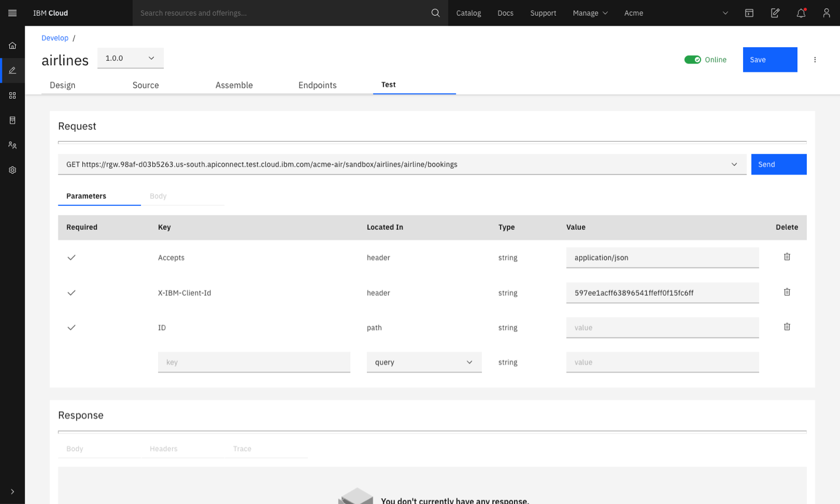840x504 pixels.
Task: Click the X-IBM-Client-Id required checkmark
Action: pos(71,293)
